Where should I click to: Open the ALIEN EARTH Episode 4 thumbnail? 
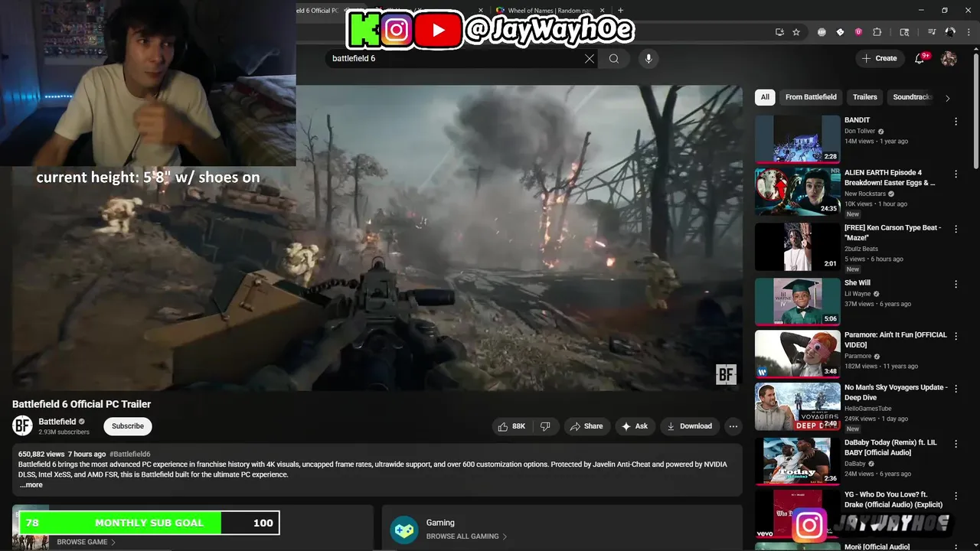point(798,192)
